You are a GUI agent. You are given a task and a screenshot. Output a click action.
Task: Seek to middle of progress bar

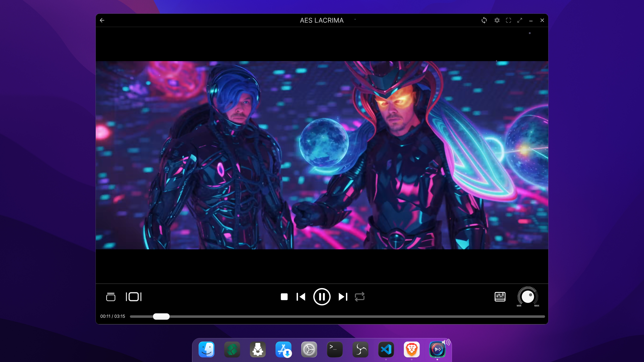click(x=337, y=317)
